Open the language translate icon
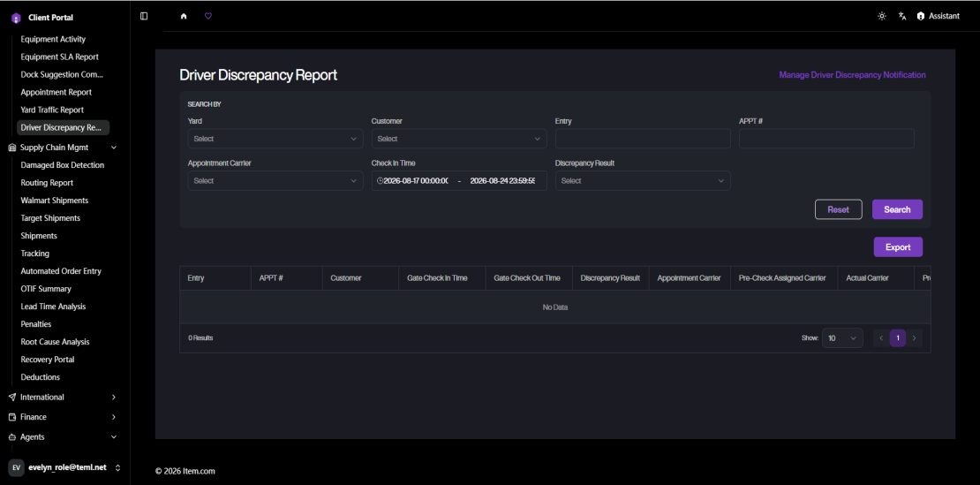 click(902, 16)
